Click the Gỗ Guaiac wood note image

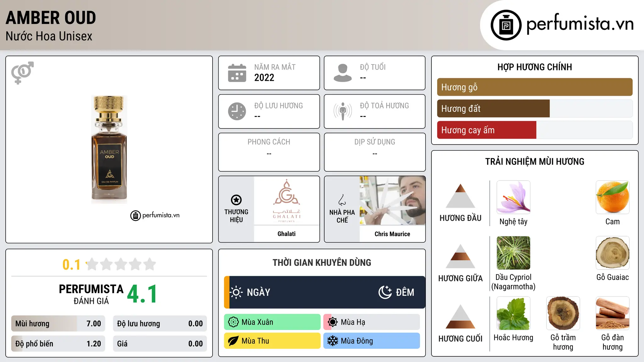(x=613, y=253)
